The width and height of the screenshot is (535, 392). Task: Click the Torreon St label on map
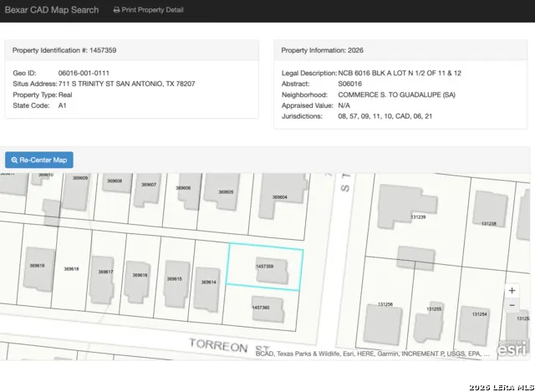tap(220, 344)
